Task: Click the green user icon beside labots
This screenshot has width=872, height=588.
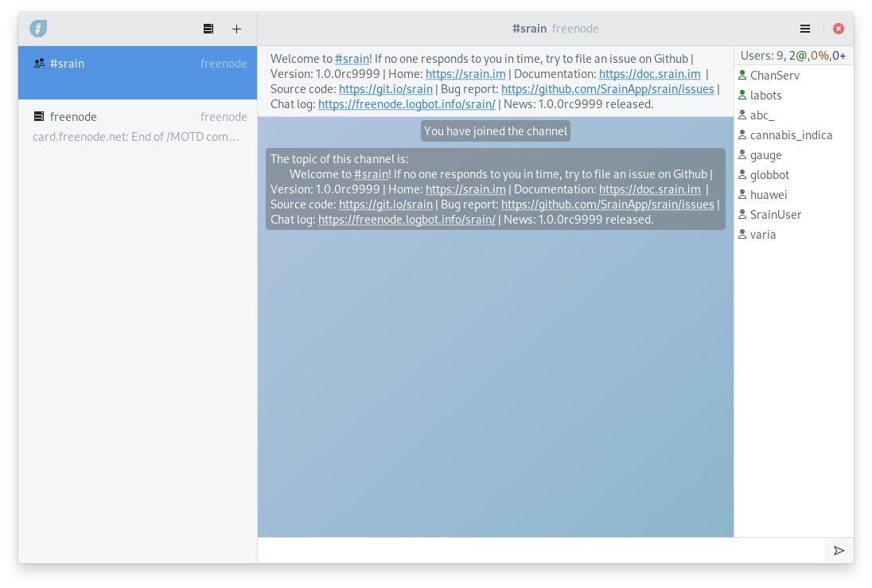Action: click(x=742, y=95)
